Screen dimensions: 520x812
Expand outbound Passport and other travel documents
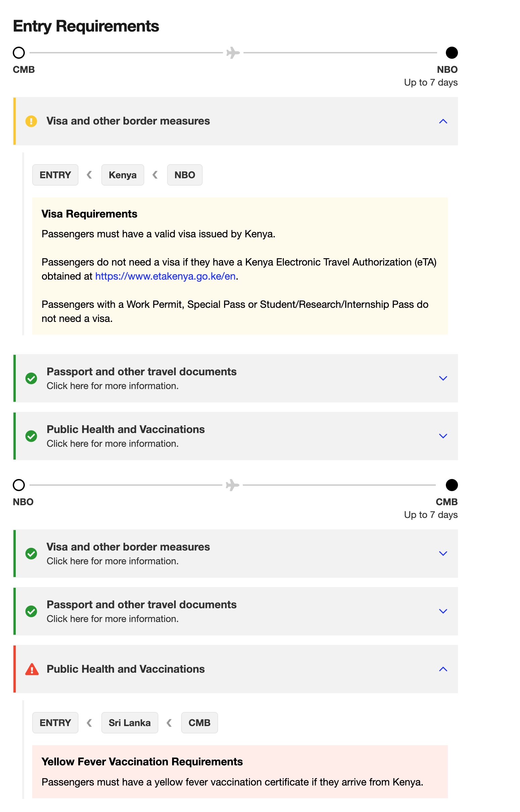click(x=443, y=378)
